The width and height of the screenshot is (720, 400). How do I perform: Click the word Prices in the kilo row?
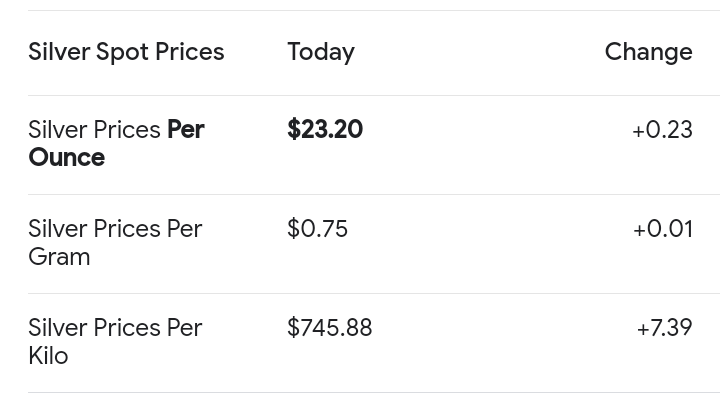(x=127, y=328)
